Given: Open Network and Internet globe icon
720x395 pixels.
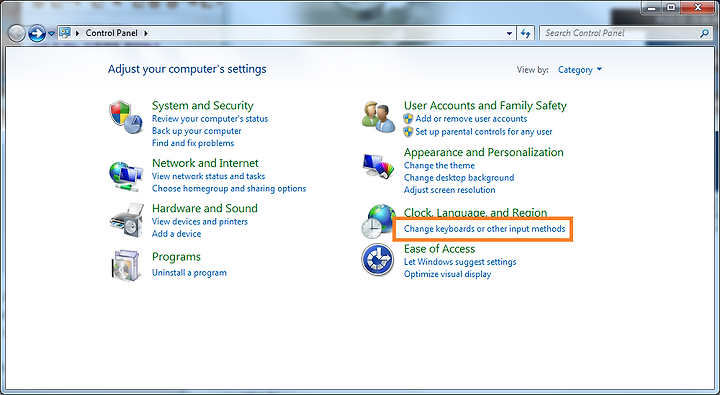Looking at the screenshot, I should 126,176.
